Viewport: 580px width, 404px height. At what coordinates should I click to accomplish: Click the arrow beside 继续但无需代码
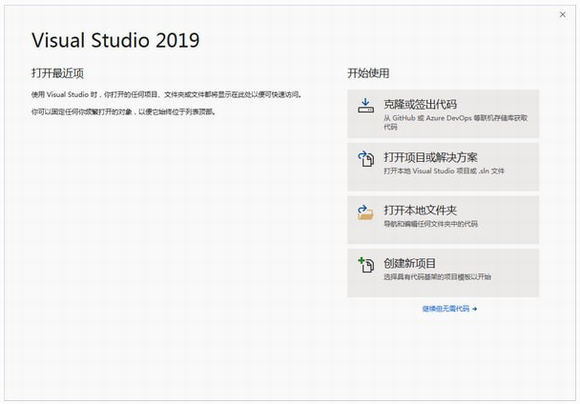(475, 309)
